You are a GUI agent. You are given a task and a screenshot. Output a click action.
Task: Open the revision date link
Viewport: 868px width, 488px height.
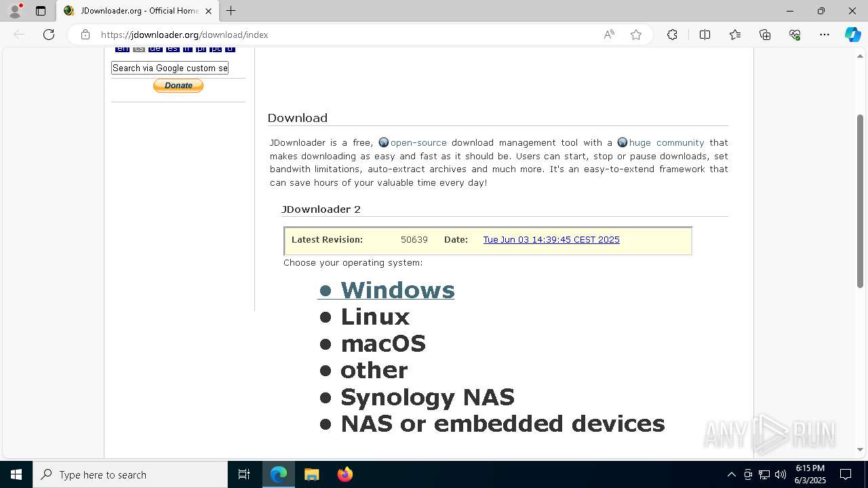pyautogui.click(x=551, y=240)
